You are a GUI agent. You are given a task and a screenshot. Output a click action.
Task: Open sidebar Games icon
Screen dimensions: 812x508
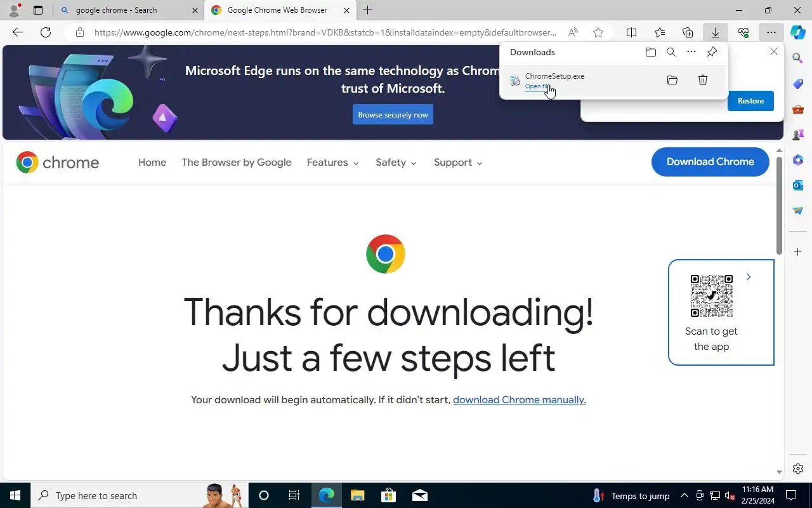798,135
